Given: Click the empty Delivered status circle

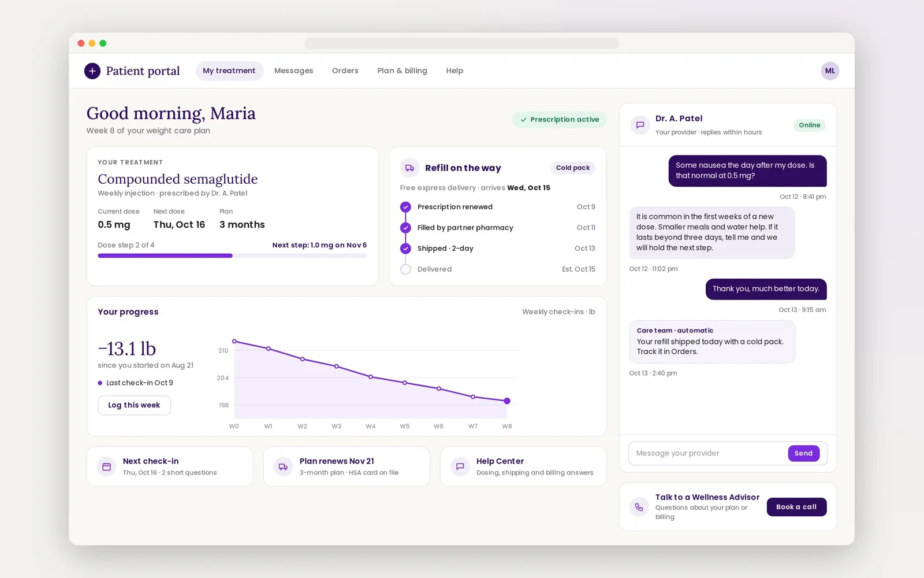Looking at the screenshot, I should coord(406,269).
